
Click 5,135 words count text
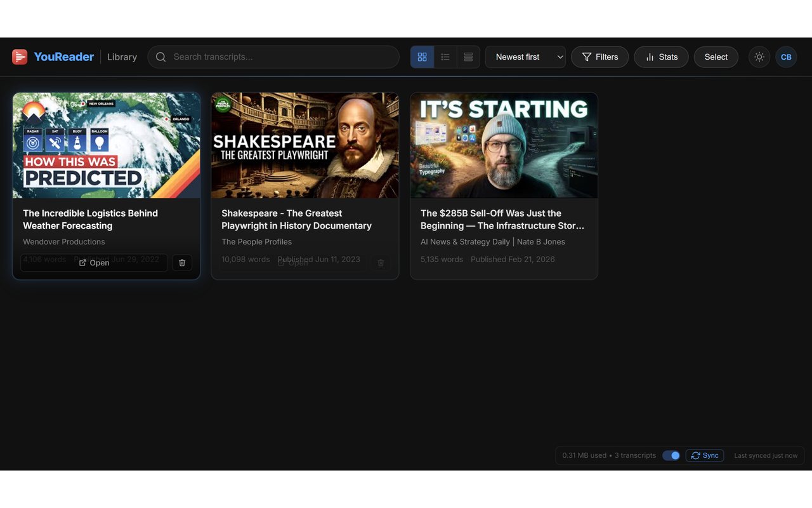click(442, 259)
